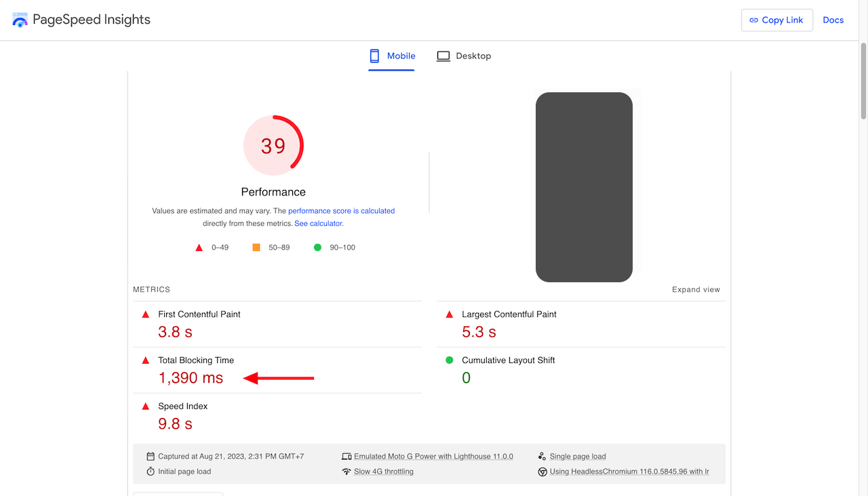The height and width of the screenshot is (496, 868).
Task: Click the 5.3 s value
Action: (x=479, y=332)
